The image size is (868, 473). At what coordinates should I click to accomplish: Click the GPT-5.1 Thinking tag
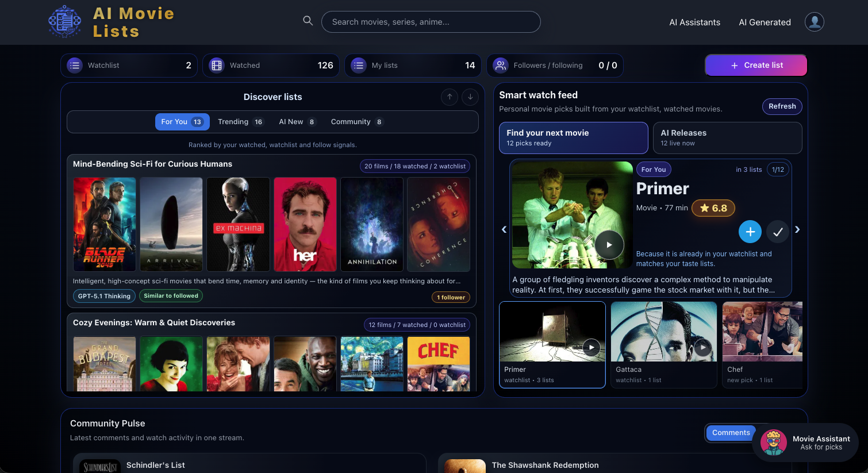[x=104, y=296]
